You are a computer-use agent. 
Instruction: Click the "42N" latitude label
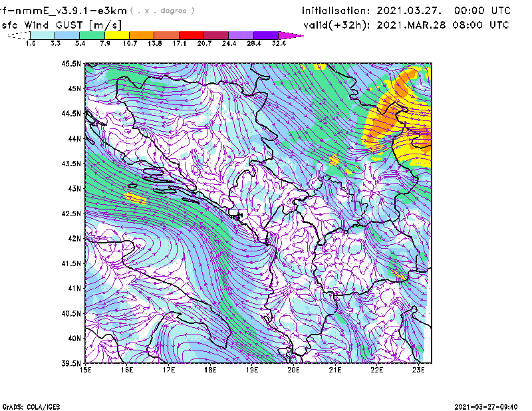[74, 238]
